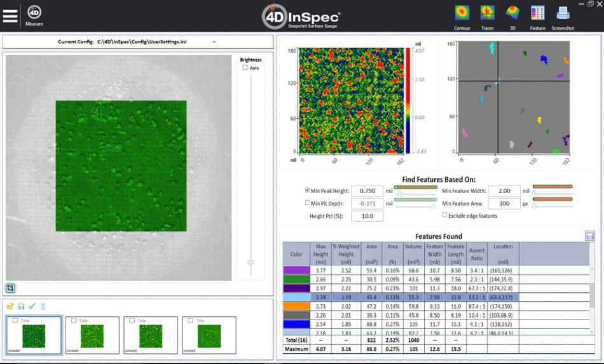Uncheck Min Peak Height option

click(x=308, y=191)
